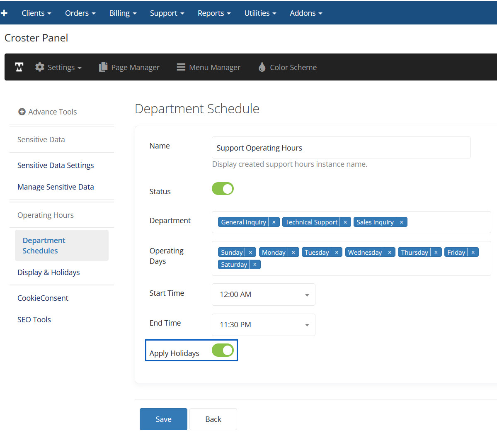Expand the Billing menu
This screenshot has width=497, height=448.
[123, 13]
